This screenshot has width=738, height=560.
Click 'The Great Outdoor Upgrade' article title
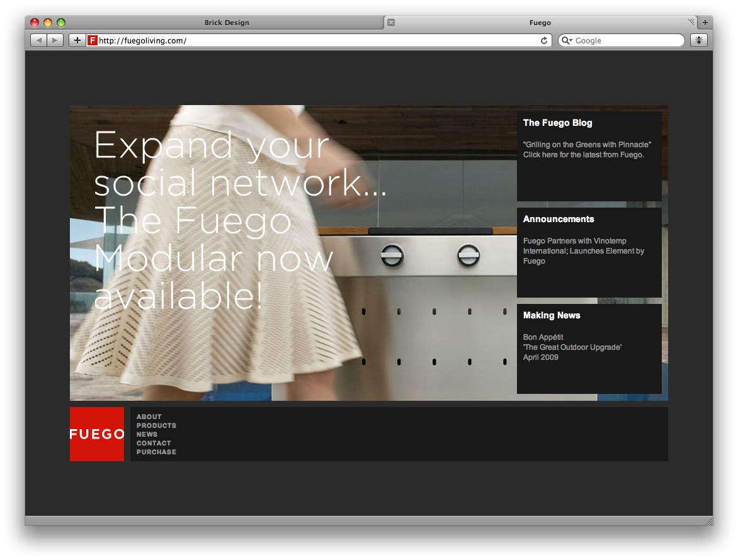pos(572,347)
